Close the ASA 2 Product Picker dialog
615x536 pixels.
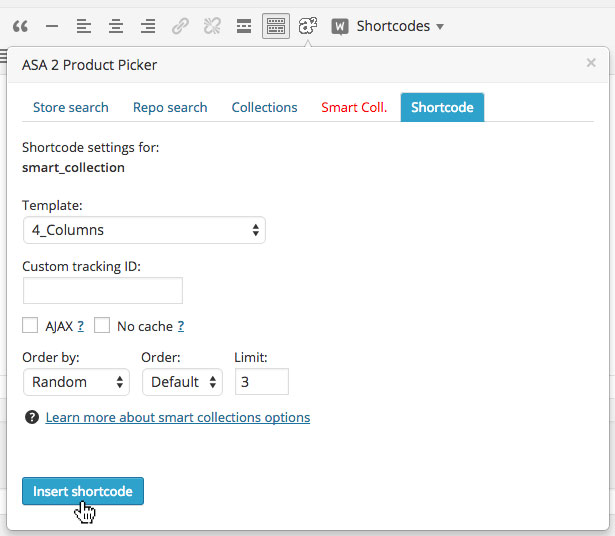pyautogui.click(x=591, y=63)
